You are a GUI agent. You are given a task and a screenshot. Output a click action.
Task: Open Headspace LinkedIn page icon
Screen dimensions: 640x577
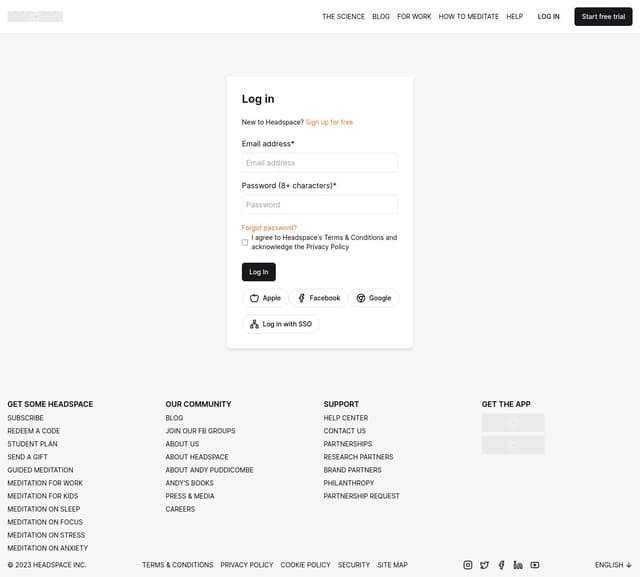[x=518, y=565]
